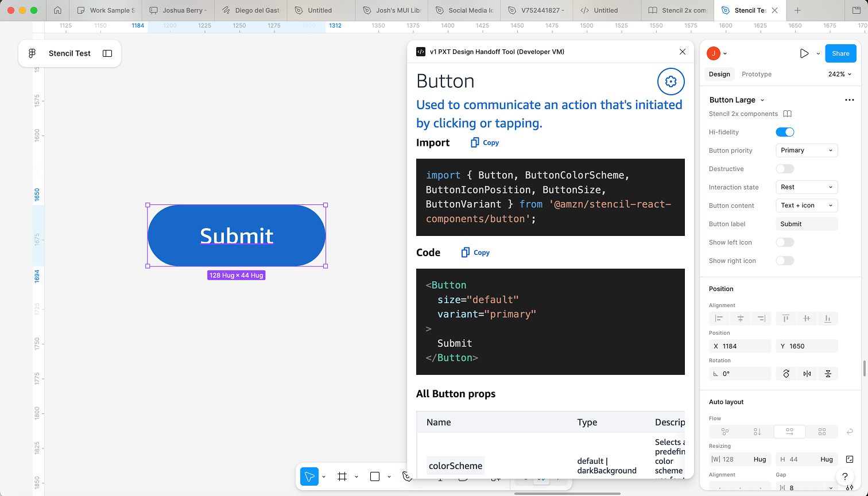Enable the Destructive toggle
The height and width of the screenshot is (496, 868).
785,168
